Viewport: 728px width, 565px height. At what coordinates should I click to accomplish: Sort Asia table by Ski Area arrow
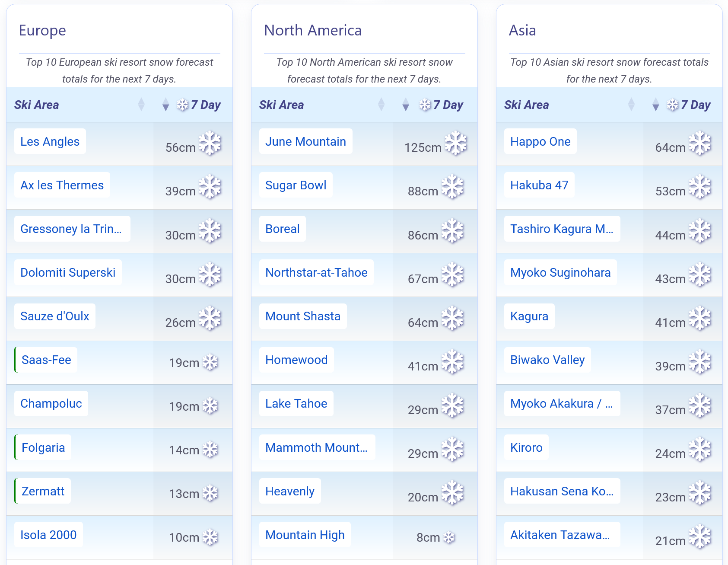click(631, 105)
